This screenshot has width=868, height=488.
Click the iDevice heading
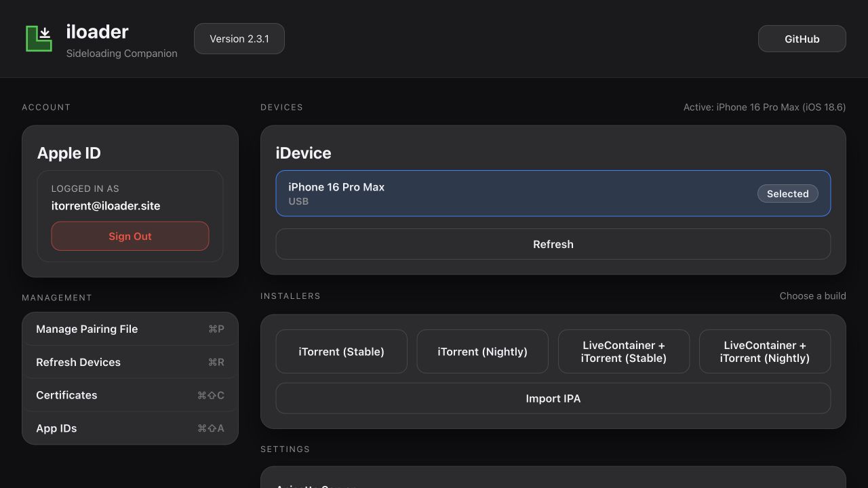[303, 153]
